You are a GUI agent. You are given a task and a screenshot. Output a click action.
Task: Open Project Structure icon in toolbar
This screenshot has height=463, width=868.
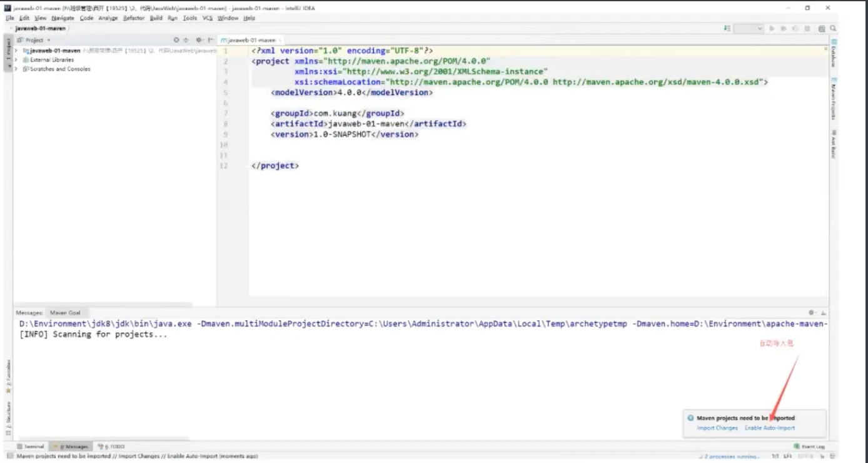point(822,28)
